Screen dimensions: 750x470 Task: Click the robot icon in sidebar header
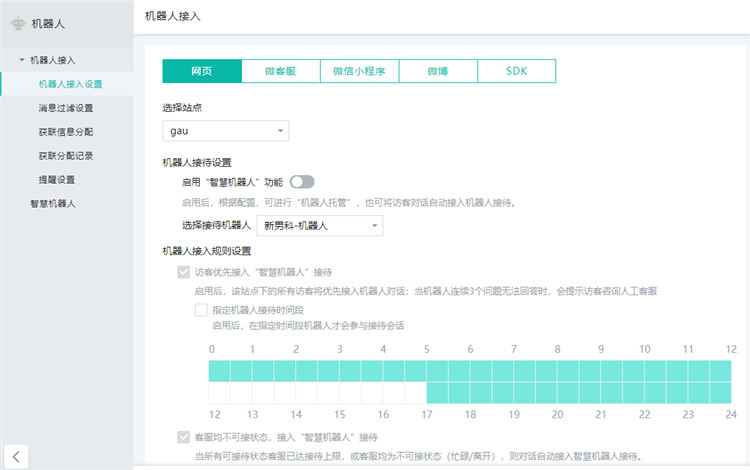(18, 25)
